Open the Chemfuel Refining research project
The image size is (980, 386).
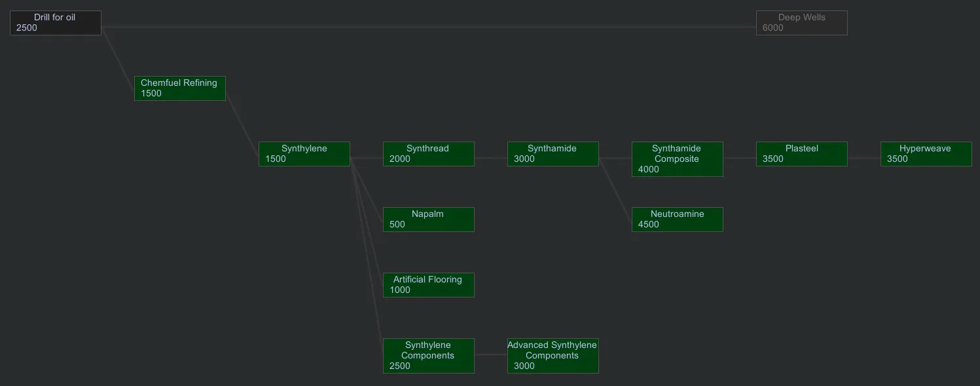point(180,88)
